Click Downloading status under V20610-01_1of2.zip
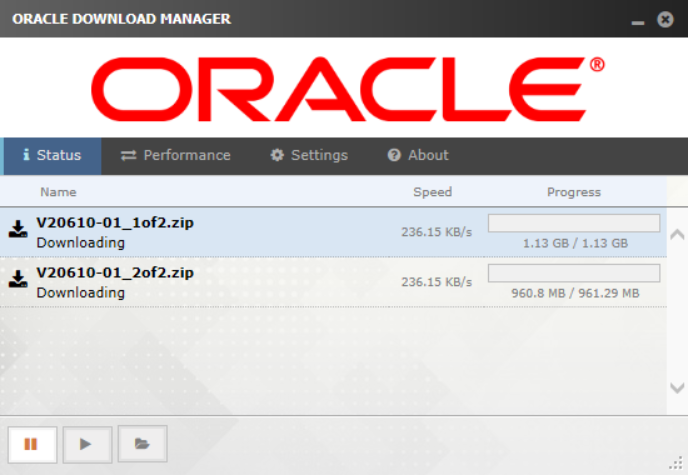 click(x=81, y=243)
